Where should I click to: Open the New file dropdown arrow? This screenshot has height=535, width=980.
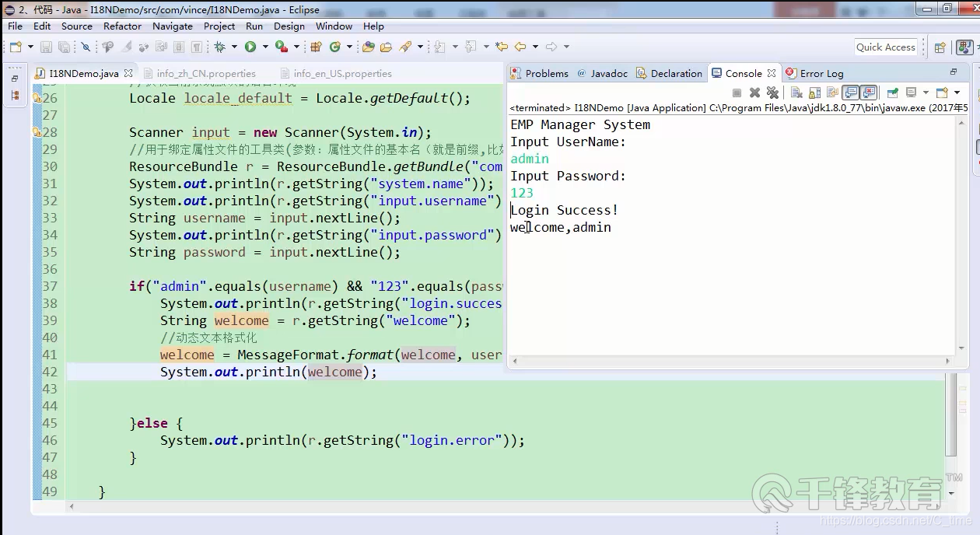30,47
